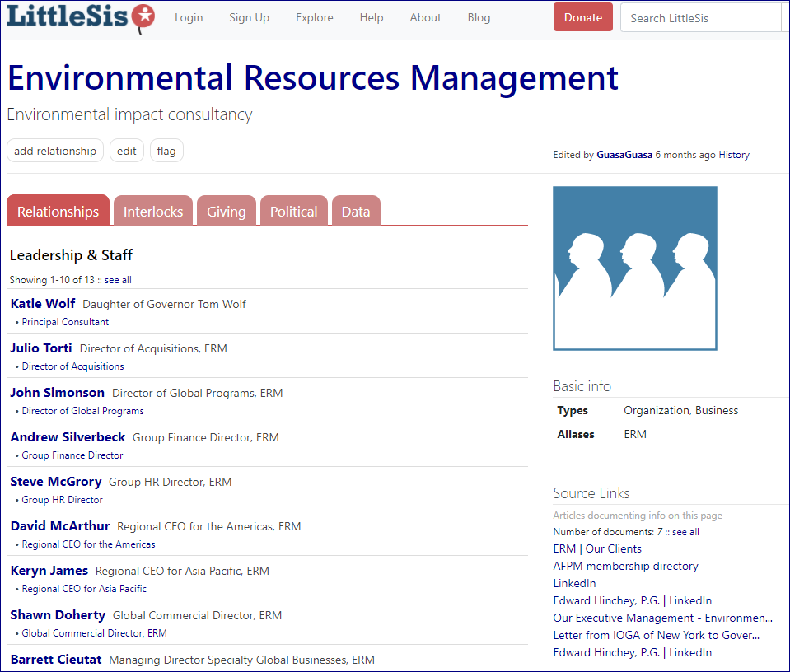Open David McArthur's profile
This screenshot has width=790, height=672.
[60, 526]
